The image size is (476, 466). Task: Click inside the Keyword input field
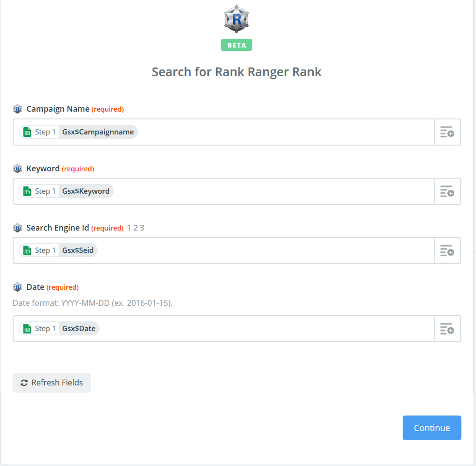[x=272, y=191]
